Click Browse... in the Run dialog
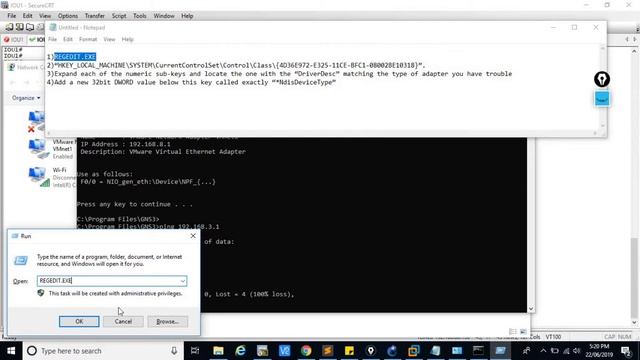 pyautogui.click(x=168, y=321)
